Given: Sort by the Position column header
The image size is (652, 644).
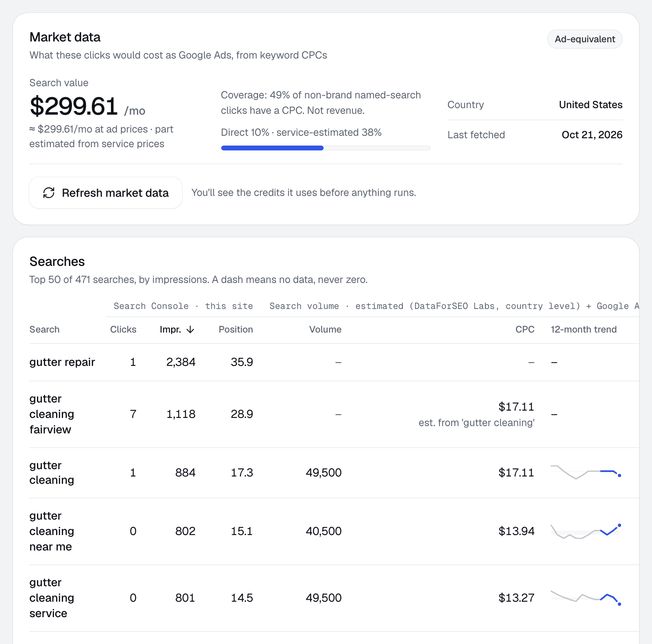Looking at the screenshot, I should click(236, 329).
